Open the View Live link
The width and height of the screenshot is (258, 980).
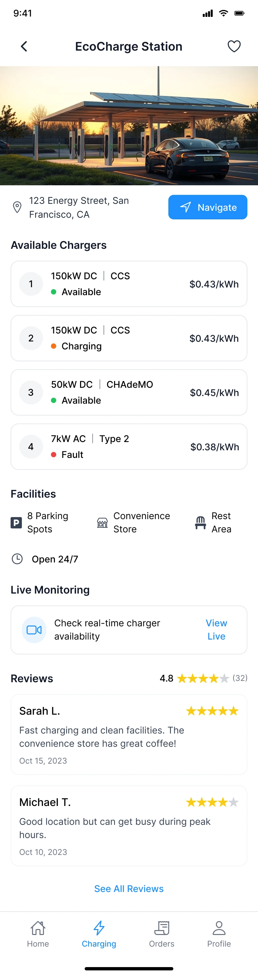[x=216, y=630]
